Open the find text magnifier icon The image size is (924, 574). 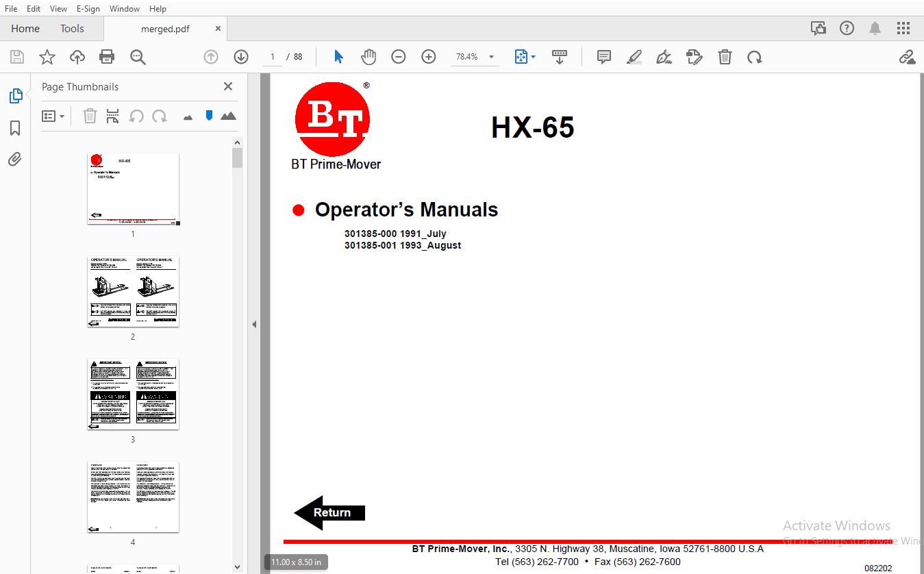(x=138, y=57)
